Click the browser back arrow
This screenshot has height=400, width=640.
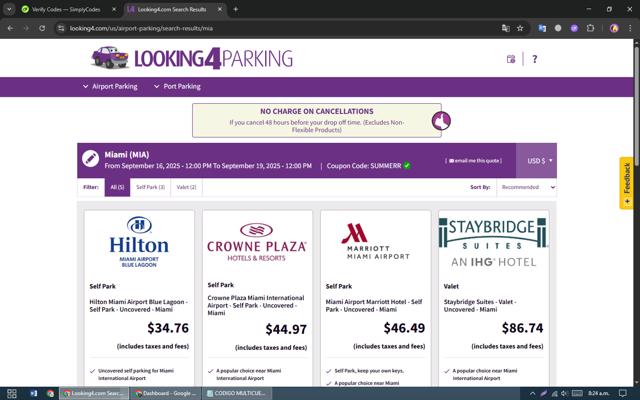[x=10, y=28]
